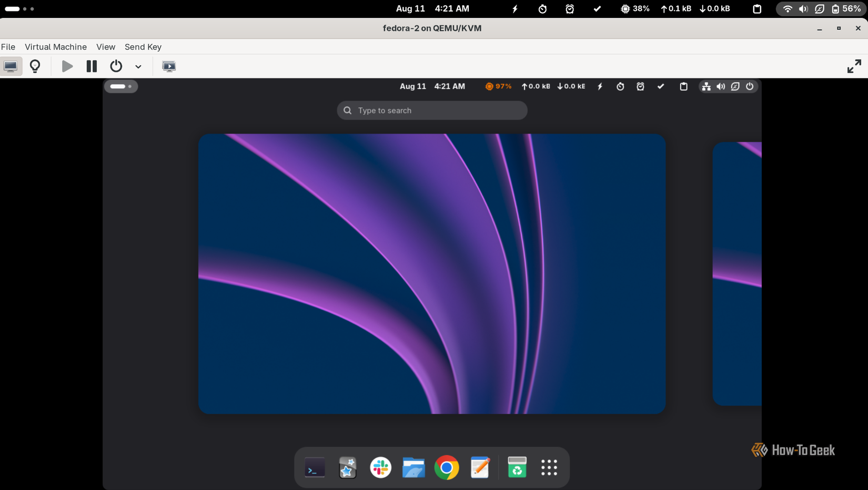Open guest clock Aug 11 4:21 AM
This screenshot has width=868, height=490.
coord(432,86)
